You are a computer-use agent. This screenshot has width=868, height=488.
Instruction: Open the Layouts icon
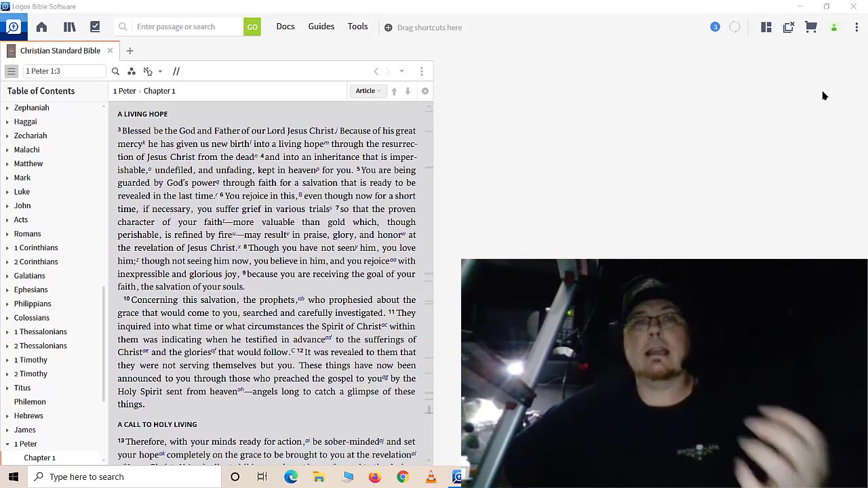[x=766, y=27]
